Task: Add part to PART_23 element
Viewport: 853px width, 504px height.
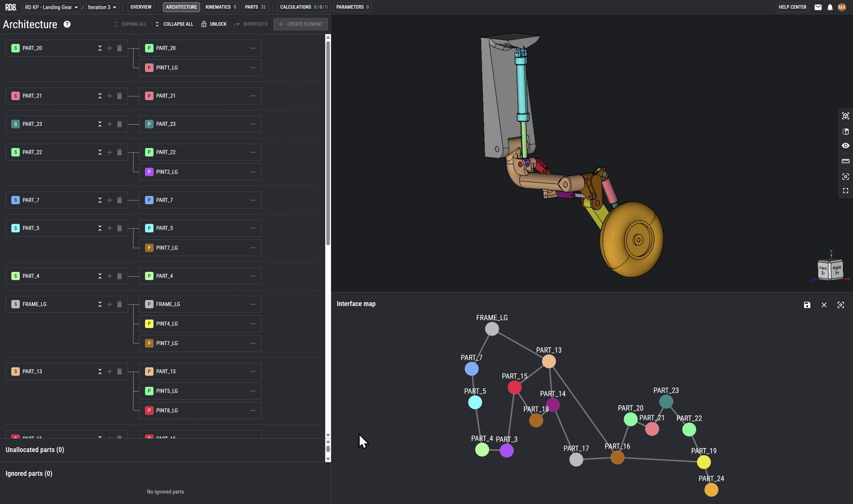Action: pyautogui.click(x=110, y=124)
